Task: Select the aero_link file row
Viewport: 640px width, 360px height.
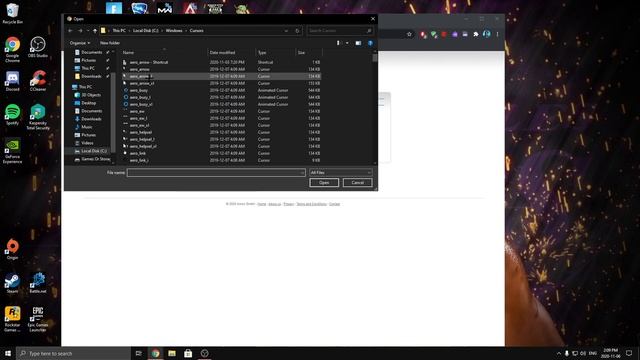Action: tap(221, 153)
